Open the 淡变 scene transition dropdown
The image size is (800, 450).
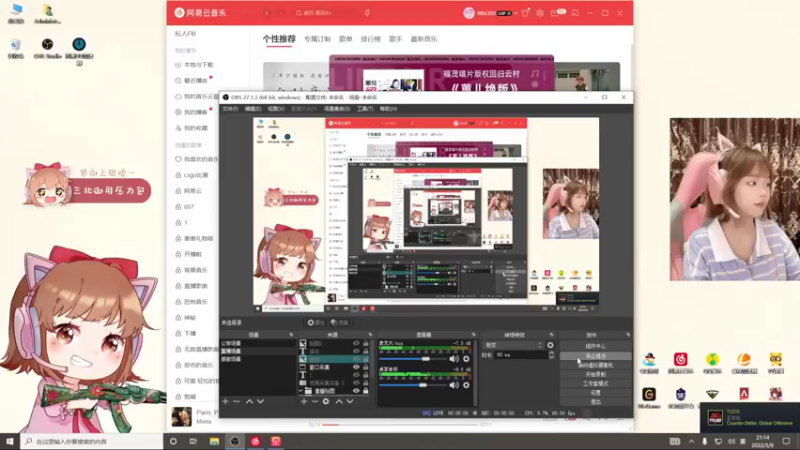click(x=513, y=345)
